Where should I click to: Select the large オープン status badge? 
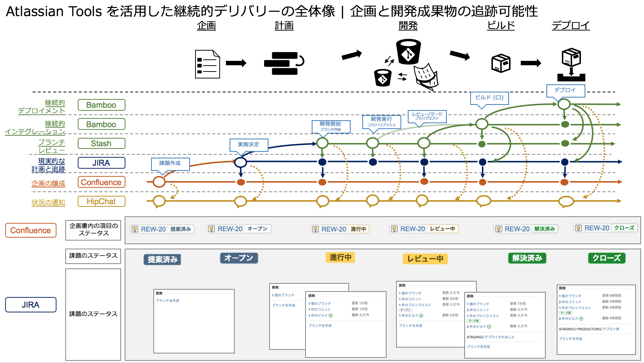[x=239, y=258]
